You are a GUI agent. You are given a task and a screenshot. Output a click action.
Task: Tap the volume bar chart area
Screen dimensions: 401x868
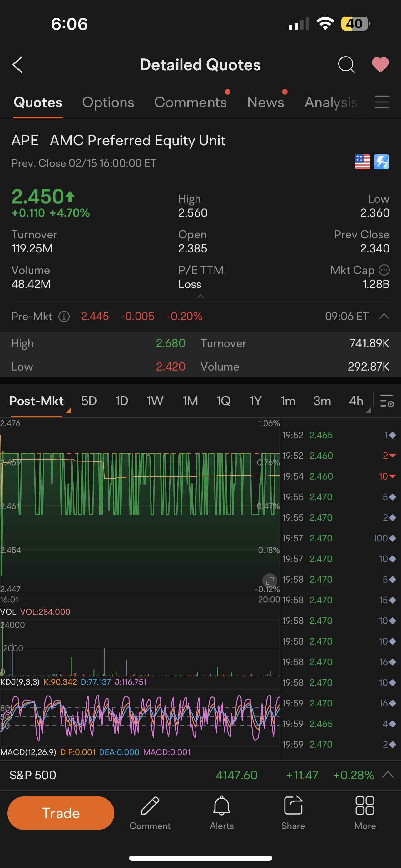pyautogui.click(x=140, y=647)
